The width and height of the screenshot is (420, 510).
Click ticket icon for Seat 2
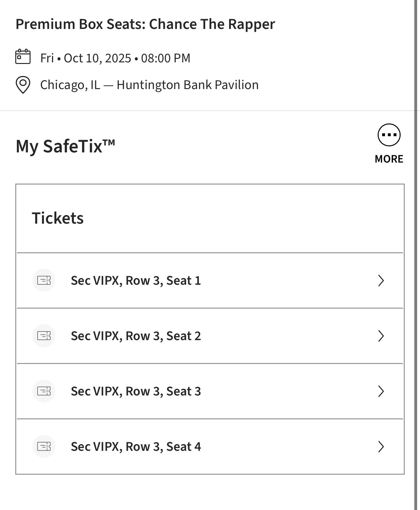44,336
